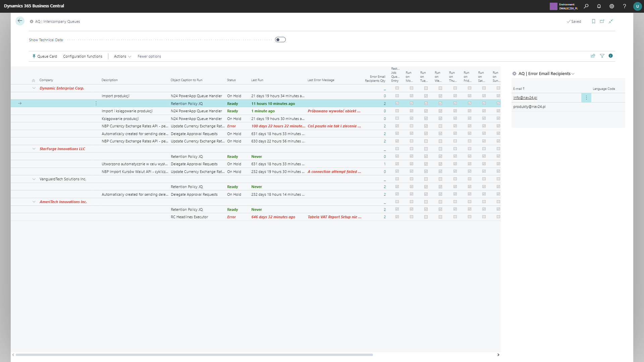Collapse all rows double-chevron icon
Viewport: 644px width, 362px height.
(x=34, y=80)
